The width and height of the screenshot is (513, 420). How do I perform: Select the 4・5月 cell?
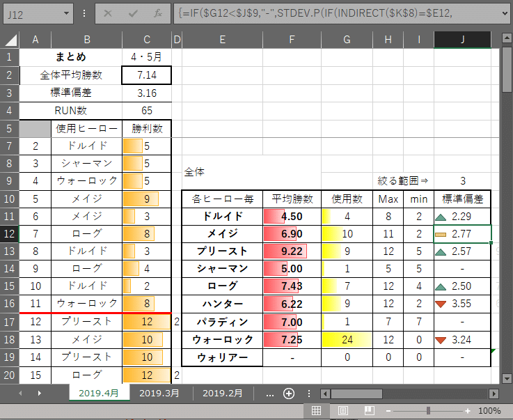pos(147,57)
